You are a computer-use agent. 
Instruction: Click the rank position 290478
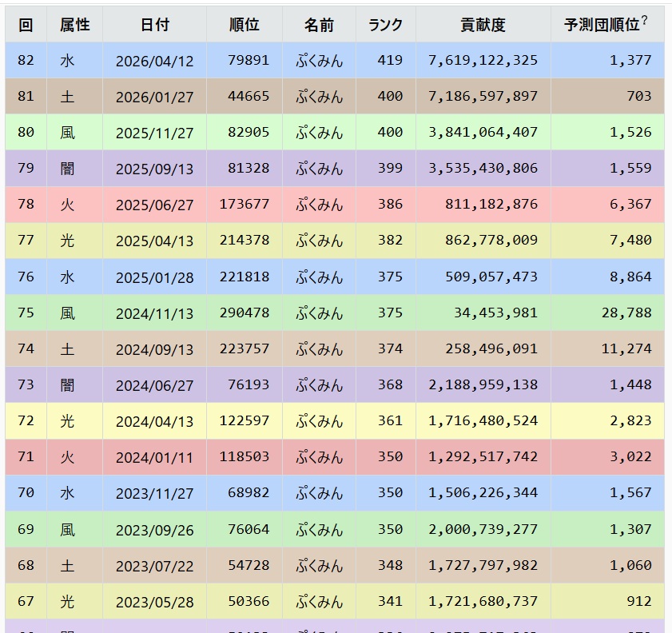pos(245,313)
